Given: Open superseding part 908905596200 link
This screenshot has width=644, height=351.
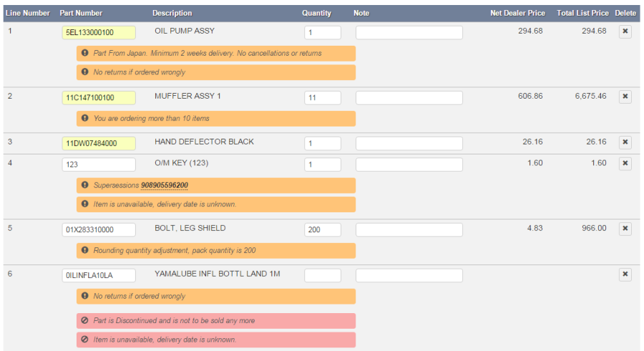Looking at the screenshot, I should pyautogui.click(x=165, y=185).
